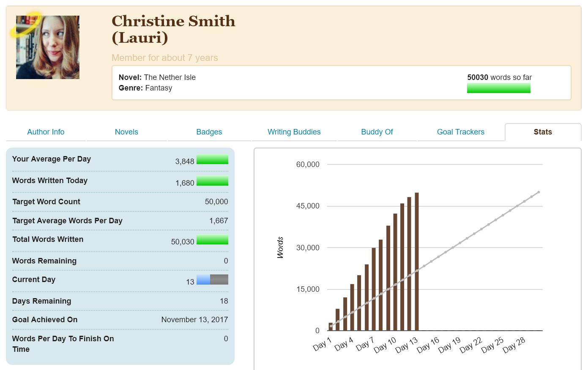Screen dimensions: 588x370
Task: Switch to the Novels tab
Action: pyautogui.click(x=126, y=132)
